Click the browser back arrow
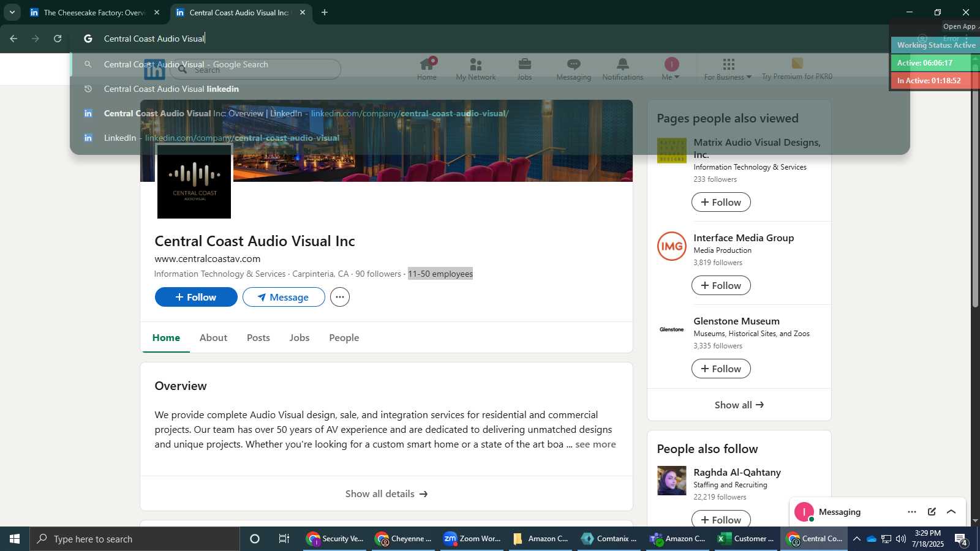Screen dimensions: 980x551 [x=13, y=39]
